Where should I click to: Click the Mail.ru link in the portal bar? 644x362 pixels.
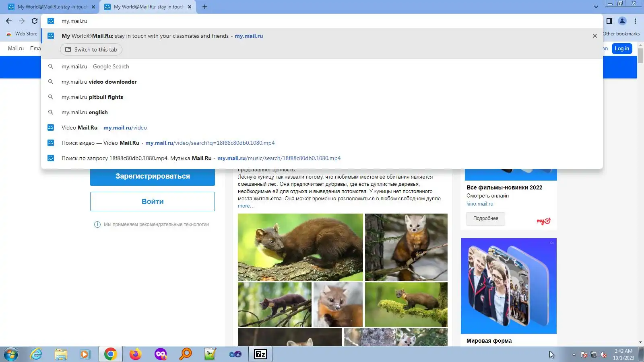tap(16, 49)
